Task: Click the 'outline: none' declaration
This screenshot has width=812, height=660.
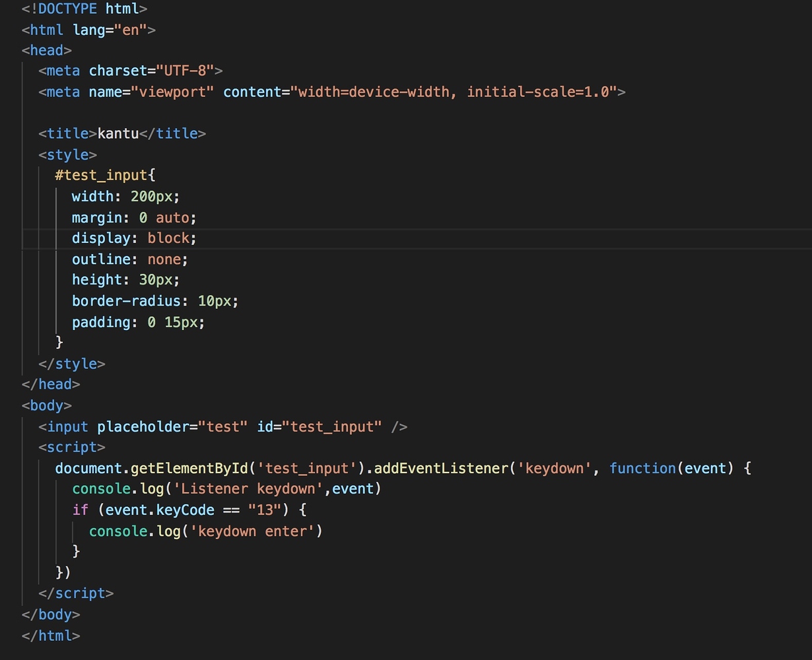Action: point(129,259)
